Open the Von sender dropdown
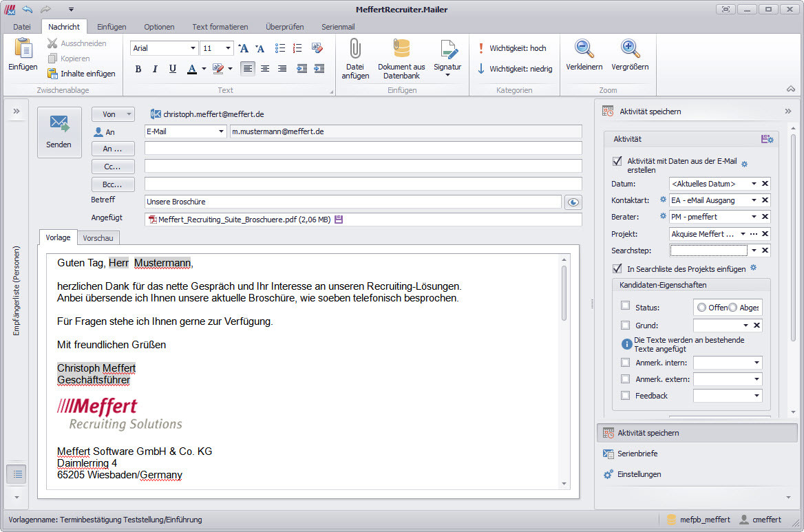804x532 pixels. click(129, 114)
